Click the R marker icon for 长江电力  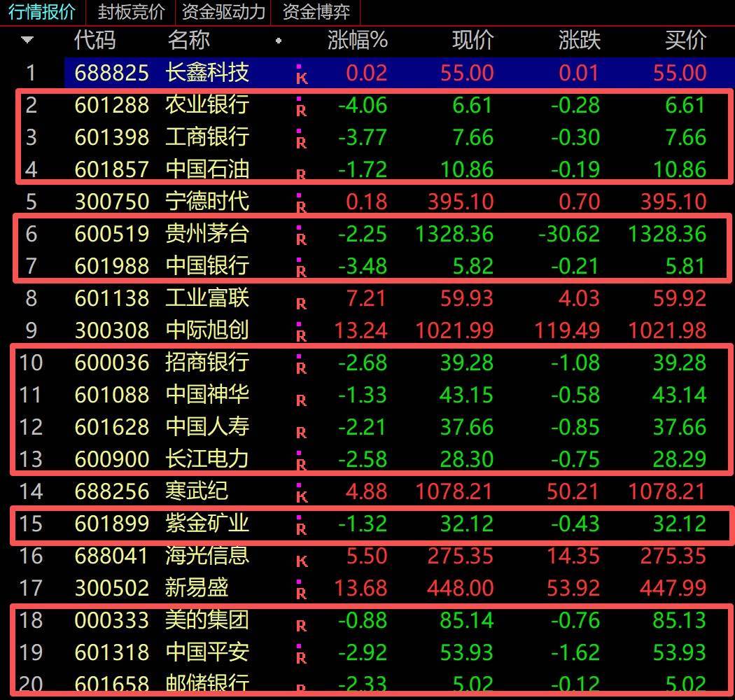pos(301,461)
